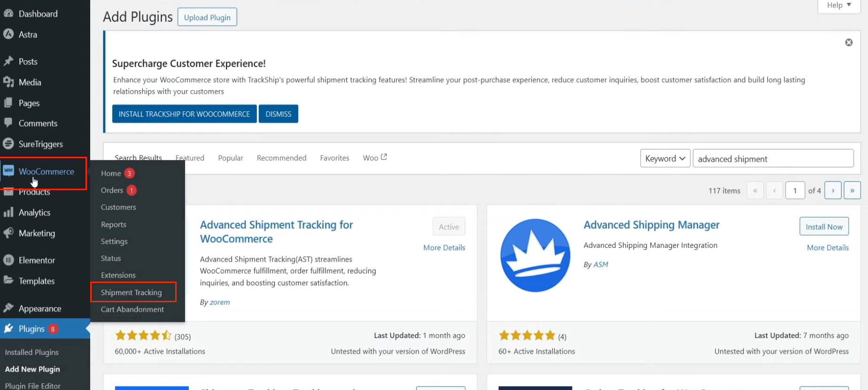Open the Keyword search type dropdown

point(665,159)
